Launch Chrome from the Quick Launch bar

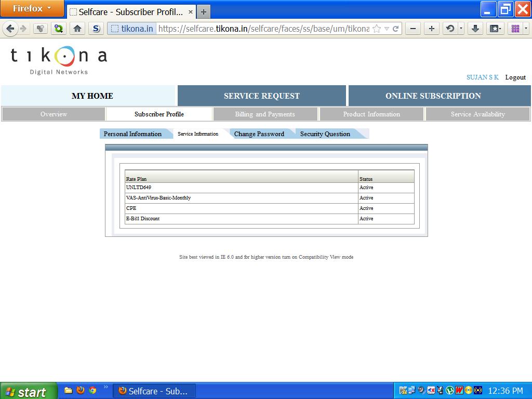pyautogui.click(x=92, y=390)
